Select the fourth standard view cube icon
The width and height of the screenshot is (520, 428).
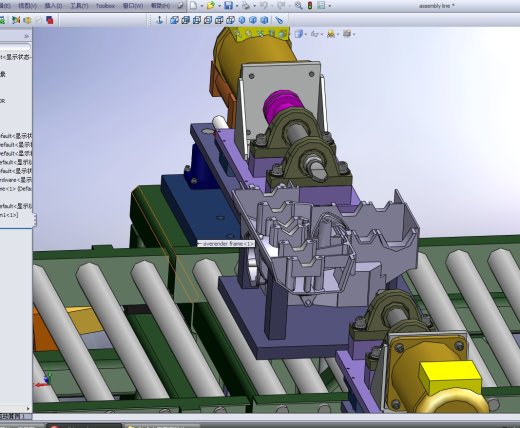click(x=208, y=20)
